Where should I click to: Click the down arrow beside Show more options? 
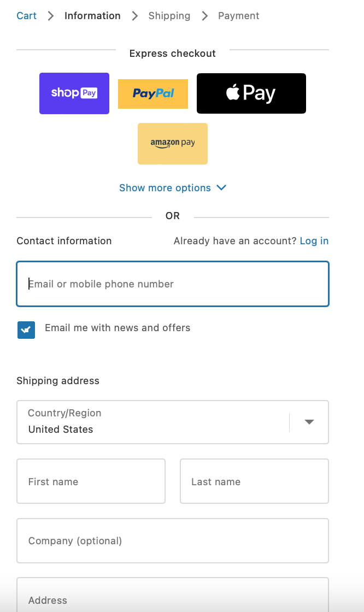pyautogui.click(x=221, y=187)
